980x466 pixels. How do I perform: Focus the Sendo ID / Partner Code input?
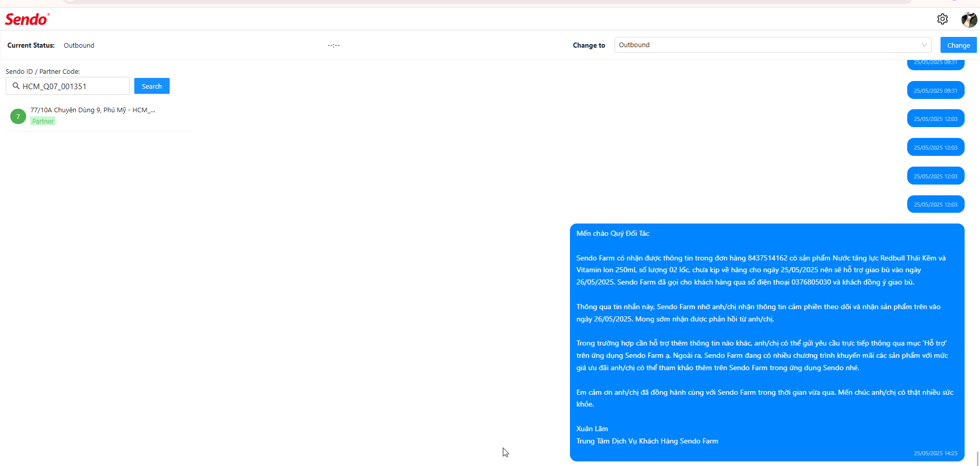pyautogui.click(x=68, y=86)
